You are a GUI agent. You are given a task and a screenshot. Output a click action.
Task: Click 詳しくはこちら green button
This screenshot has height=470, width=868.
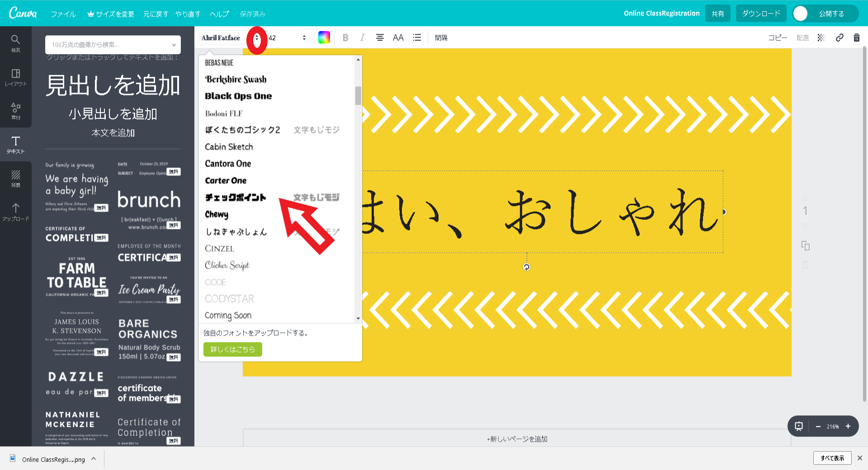coord(233,349)
